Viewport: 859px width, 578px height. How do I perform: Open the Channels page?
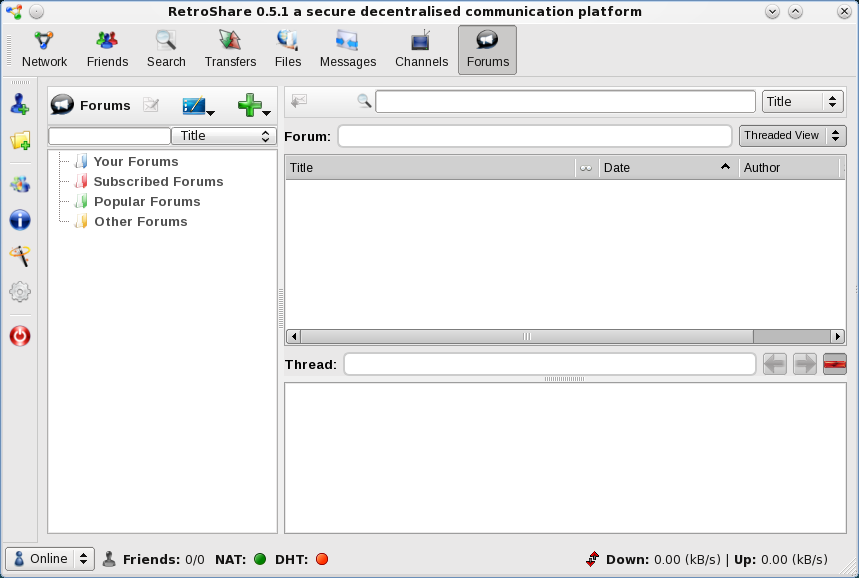[421, 50]
